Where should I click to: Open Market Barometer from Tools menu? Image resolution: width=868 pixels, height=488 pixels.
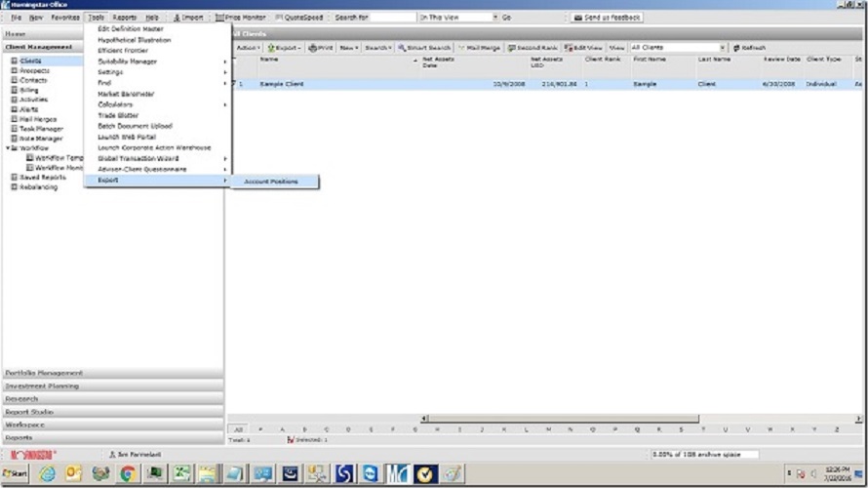[x=126, y=94]
